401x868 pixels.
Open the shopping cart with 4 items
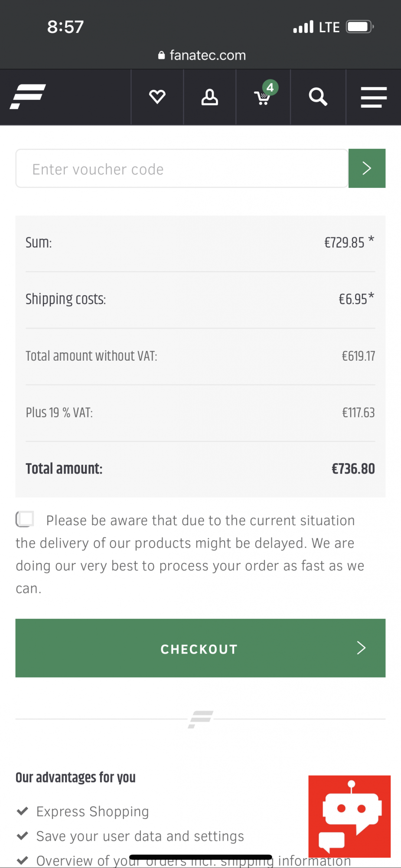pos(263,97)
